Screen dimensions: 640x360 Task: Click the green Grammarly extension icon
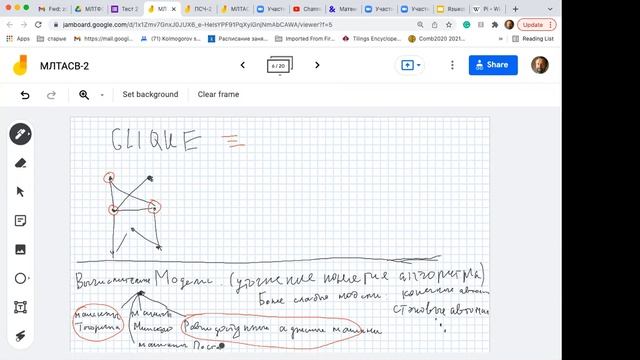pyautogui.click(x=467, y=25)
